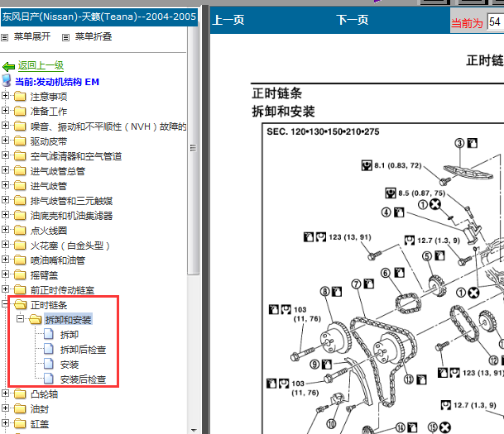Click the open folder icon for 正时链条
The image size is (504, 434).
pos(21,304)
